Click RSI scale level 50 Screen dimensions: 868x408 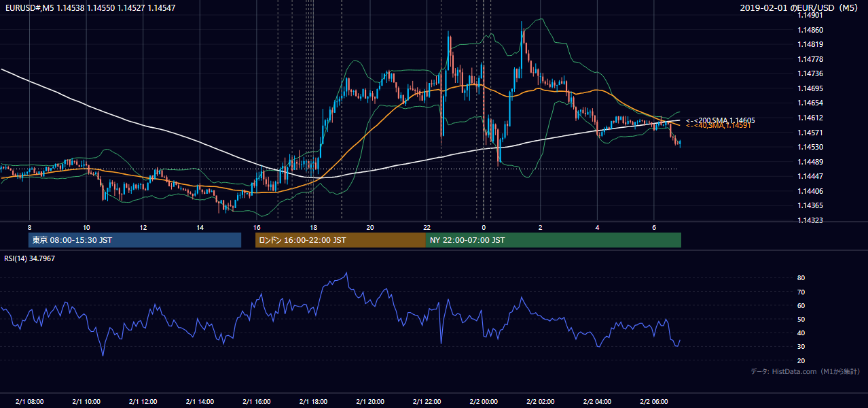[801, 319]
